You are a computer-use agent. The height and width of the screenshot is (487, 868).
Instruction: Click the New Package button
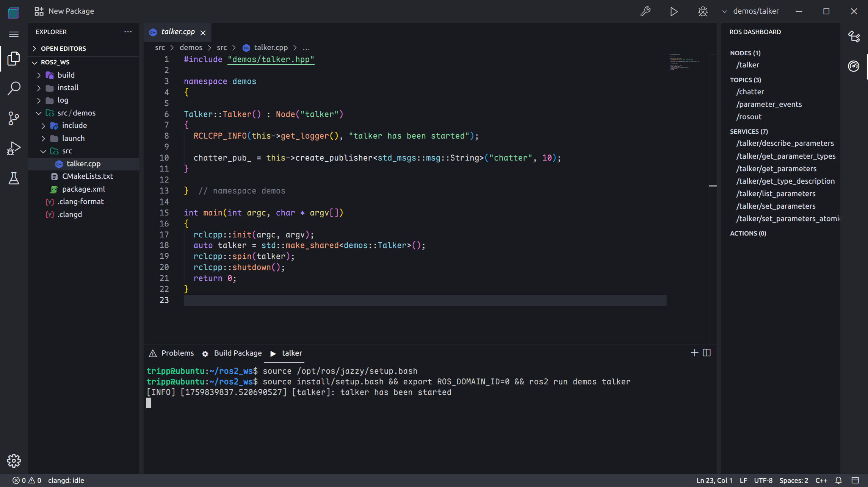tap(64, 11)
